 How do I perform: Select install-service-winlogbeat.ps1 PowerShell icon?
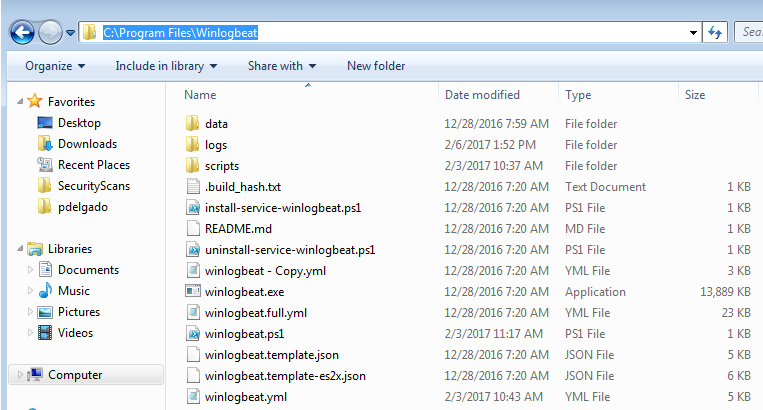pos(193,208)
